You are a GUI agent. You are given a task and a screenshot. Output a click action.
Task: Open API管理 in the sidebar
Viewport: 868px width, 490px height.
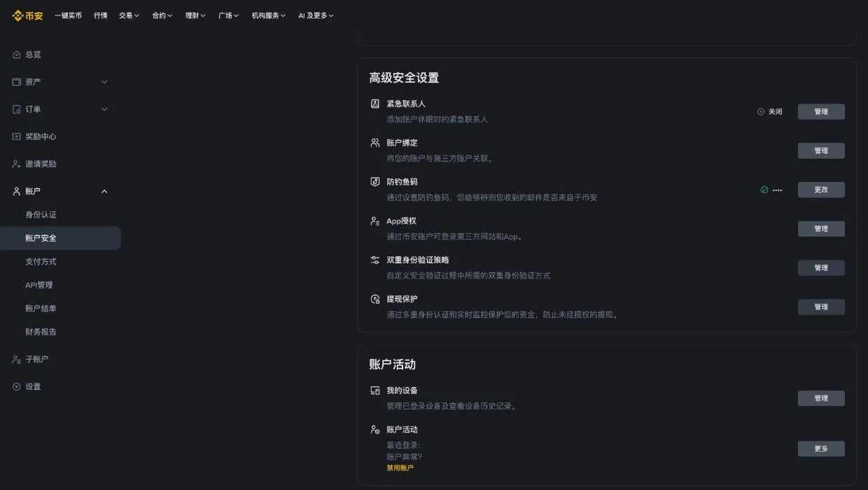(x=39, y=285)
